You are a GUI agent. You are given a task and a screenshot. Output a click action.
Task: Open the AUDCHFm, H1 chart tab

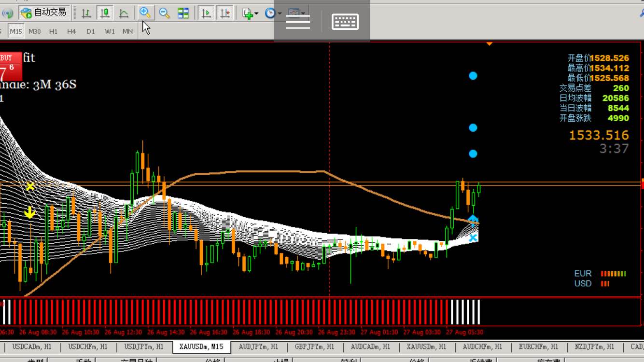(483, 347)
